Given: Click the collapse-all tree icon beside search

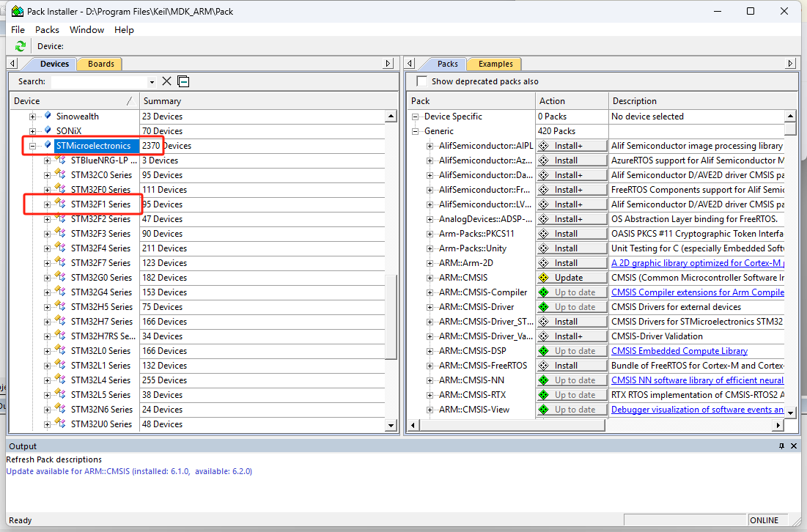Looking at the screenshot, I should [x=183, y=81].
